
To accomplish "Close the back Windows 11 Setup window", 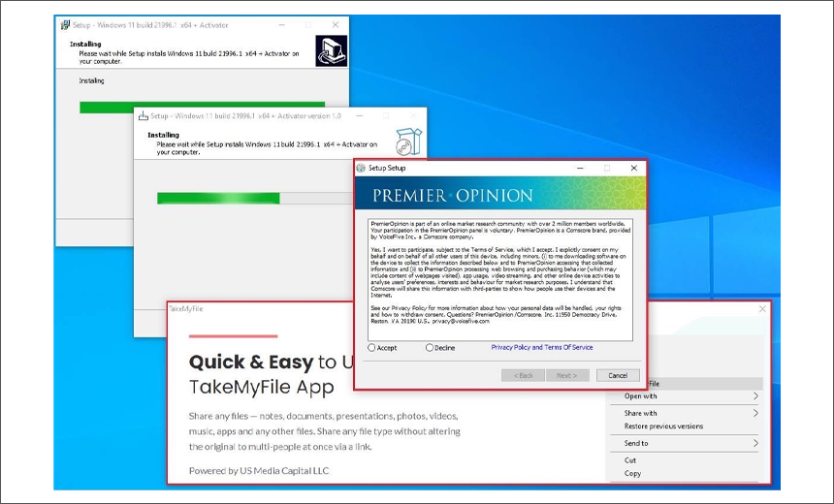I will (336, 24).
